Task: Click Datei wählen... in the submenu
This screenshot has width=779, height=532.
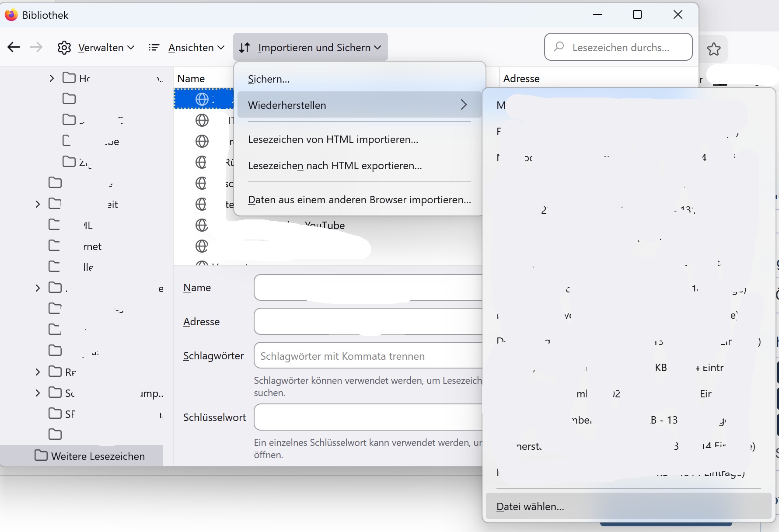Action: pos(530,506)
